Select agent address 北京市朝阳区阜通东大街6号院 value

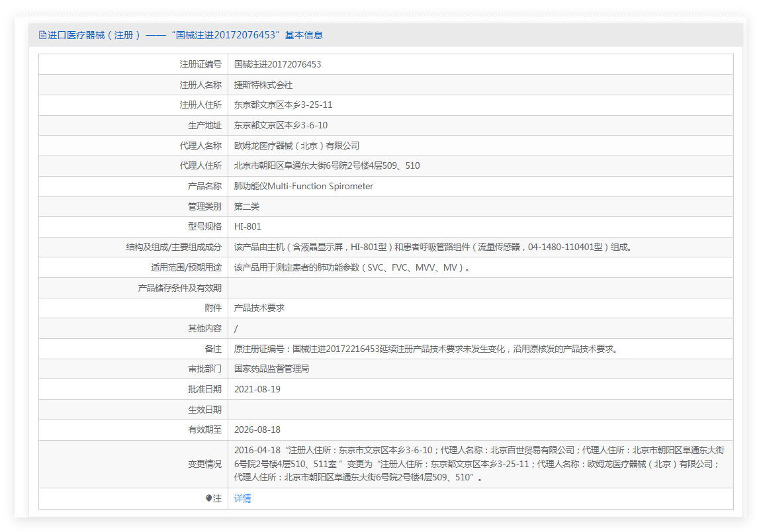[327, 165]
